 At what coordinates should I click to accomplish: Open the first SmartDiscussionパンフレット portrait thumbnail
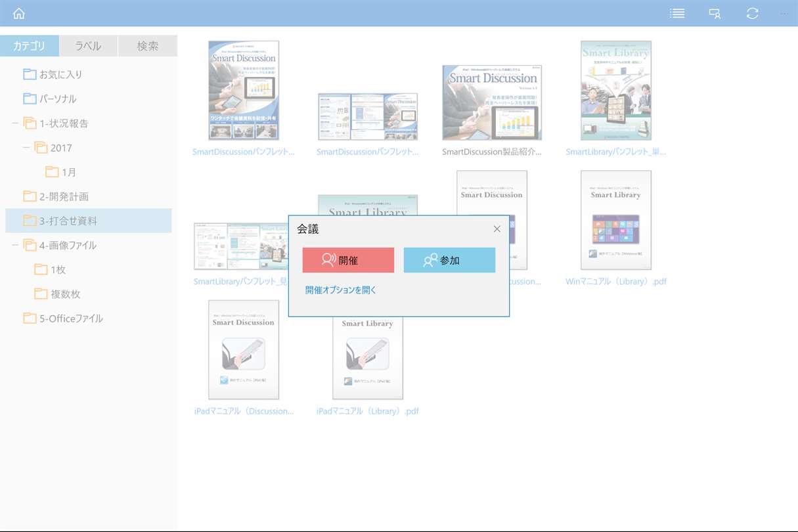[x=244, y=90]
